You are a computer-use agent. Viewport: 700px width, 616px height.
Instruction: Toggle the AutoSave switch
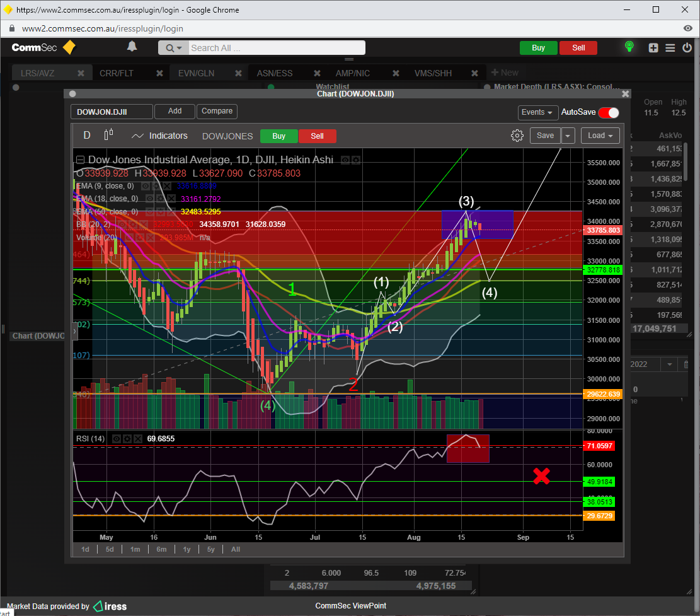point(609,113)
